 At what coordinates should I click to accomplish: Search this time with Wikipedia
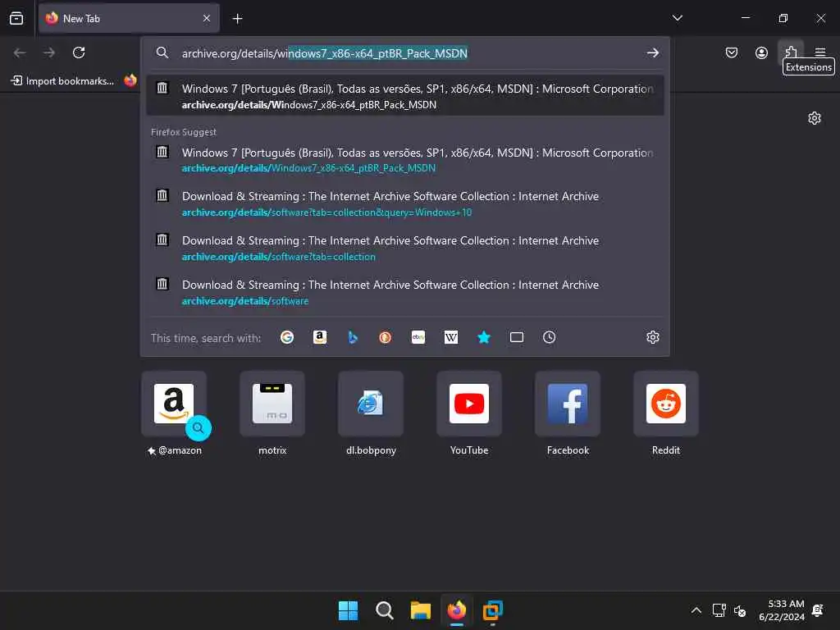(451, 337)
